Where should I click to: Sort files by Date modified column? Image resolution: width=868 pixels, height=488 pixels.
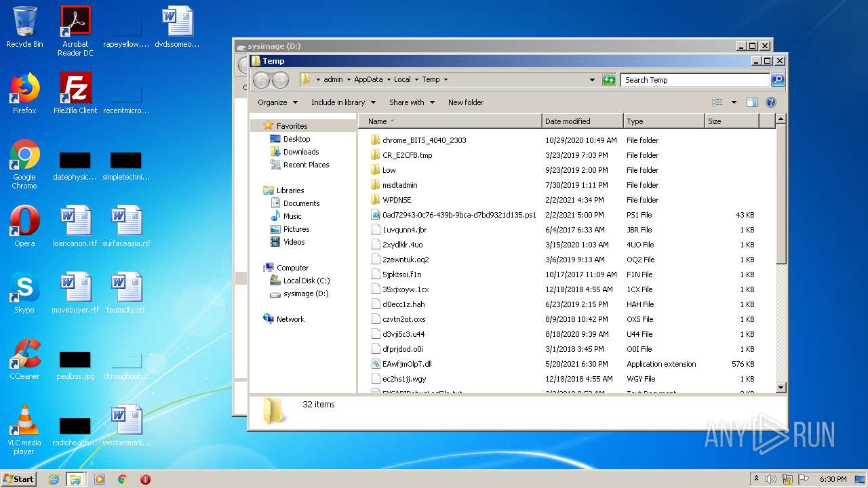coord(583,121)
